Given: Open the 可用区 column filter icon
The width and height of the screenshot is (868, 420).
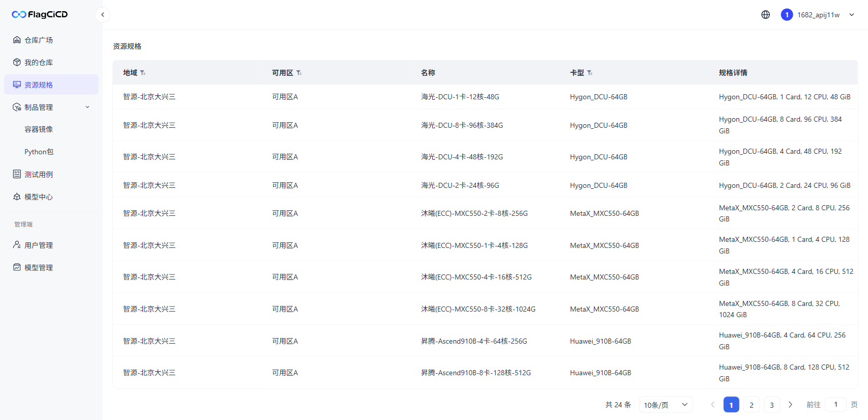Looking at the screenshot, I should pos(299,73).
